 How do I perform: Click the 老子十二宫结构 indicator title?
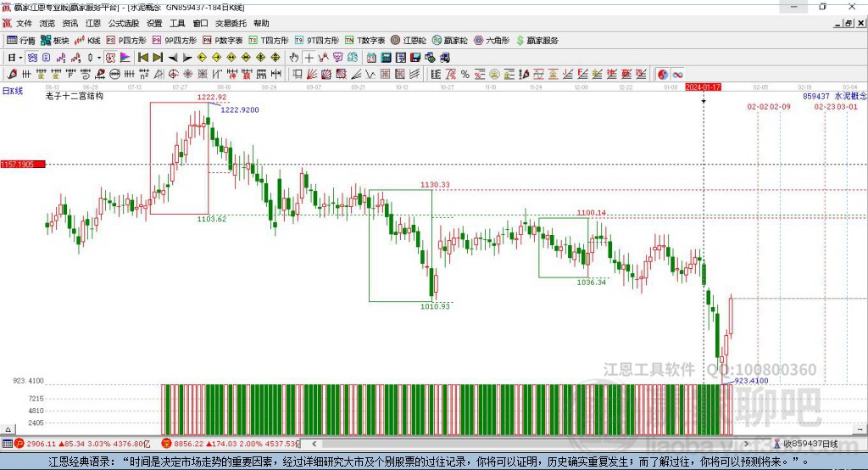click(x=75, y=96)
